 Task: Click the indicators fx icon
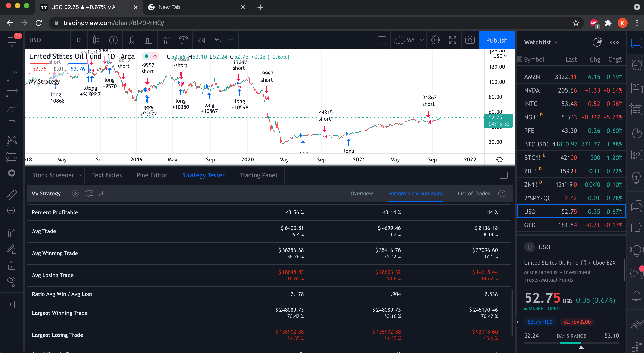tap(131, 40)
